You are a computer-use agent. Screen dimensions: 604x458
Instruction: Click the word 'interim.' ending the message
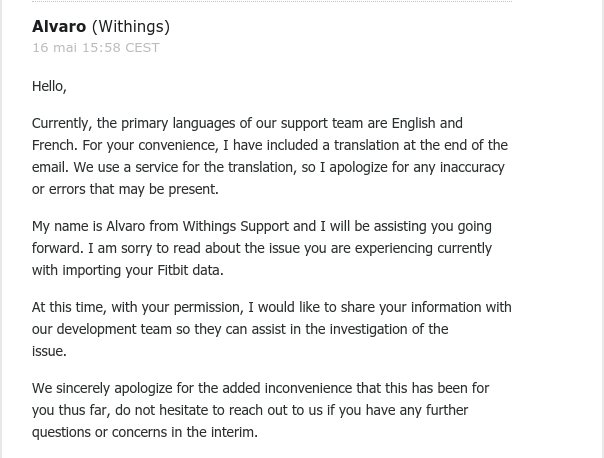pyautogui.click(x=234, y=432)
